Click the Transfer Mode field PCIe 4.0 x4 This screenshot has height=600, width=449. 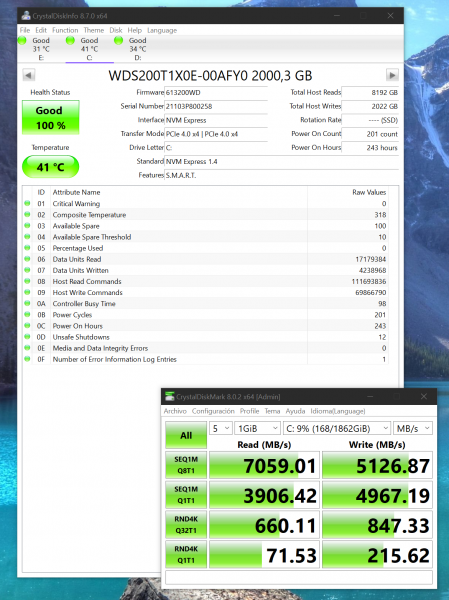(x=216, y=134)
